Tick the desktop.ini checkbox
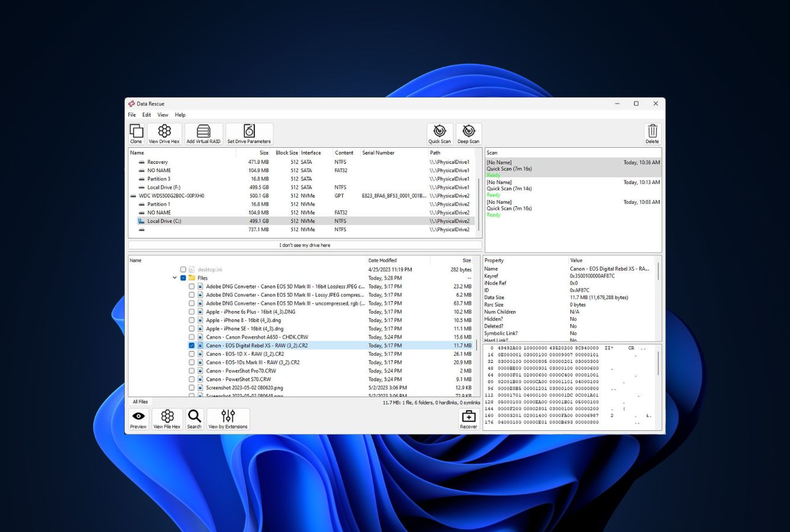Screen dimensions: 790x532 pyautogui.click(x=183, y=270)
